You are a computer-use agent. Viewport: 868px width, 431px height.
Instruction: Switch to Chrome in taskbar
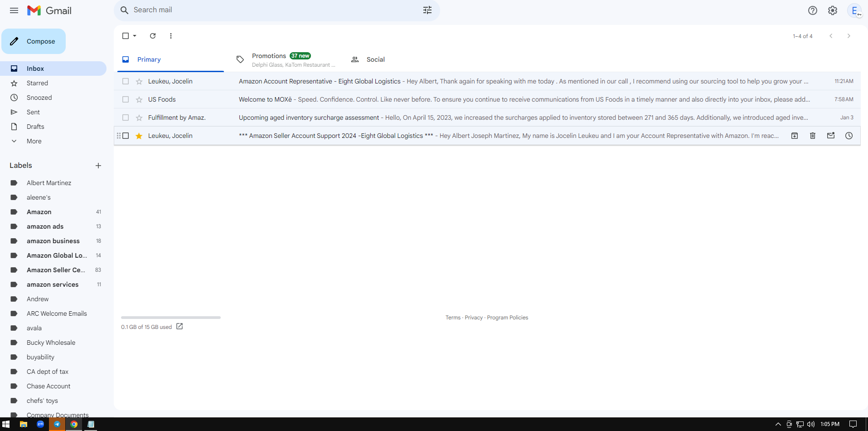pos(74,424)
